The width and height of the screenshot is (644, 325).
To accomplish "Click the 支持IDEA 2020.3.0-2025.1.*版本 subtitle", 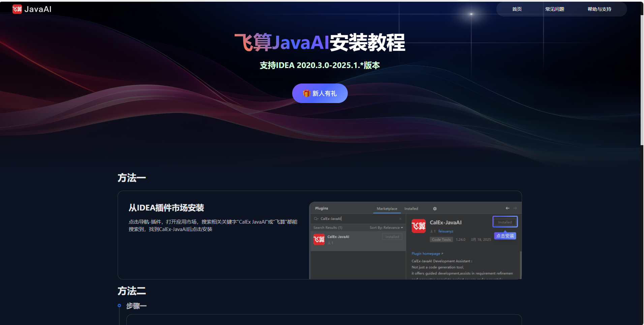I will coord(320,65).
